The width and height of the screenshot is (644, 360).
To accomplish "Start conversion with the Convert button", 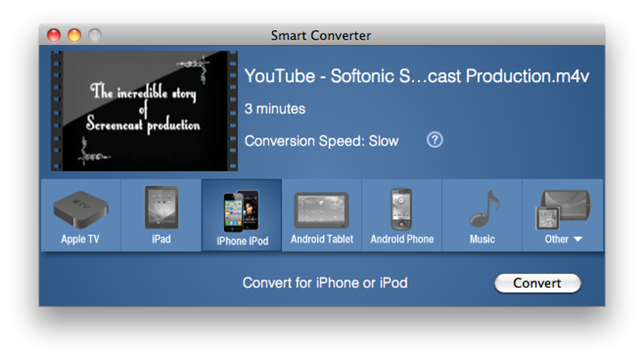I will (537, 283).
